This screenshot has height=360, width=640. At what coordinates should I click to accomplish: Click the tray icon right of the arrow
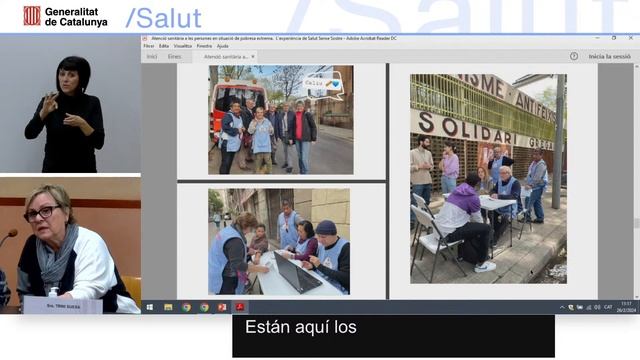(571, 307)
